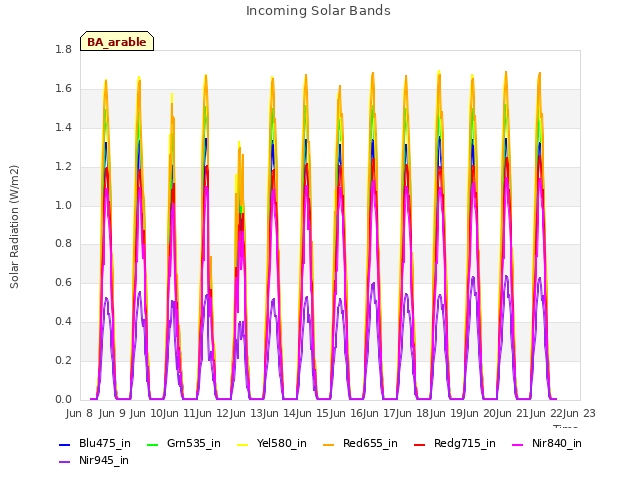Click the Jun 17 x-axis tick label

click(379, 413)
